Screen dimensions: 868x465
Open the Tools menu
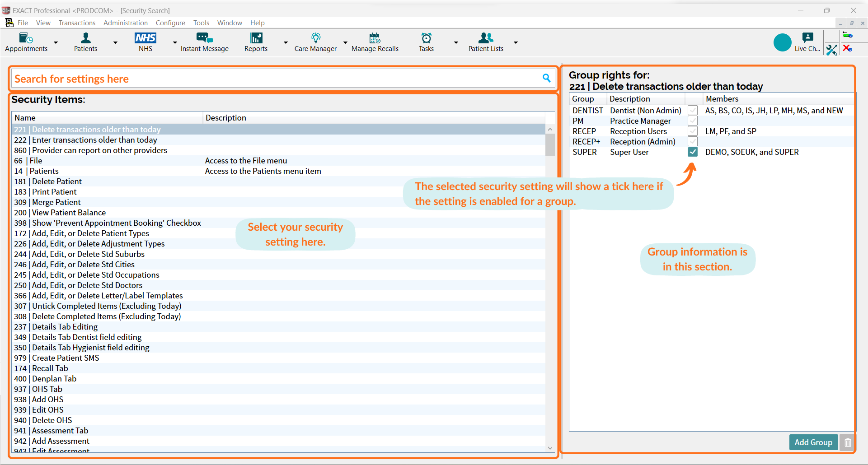201,23
